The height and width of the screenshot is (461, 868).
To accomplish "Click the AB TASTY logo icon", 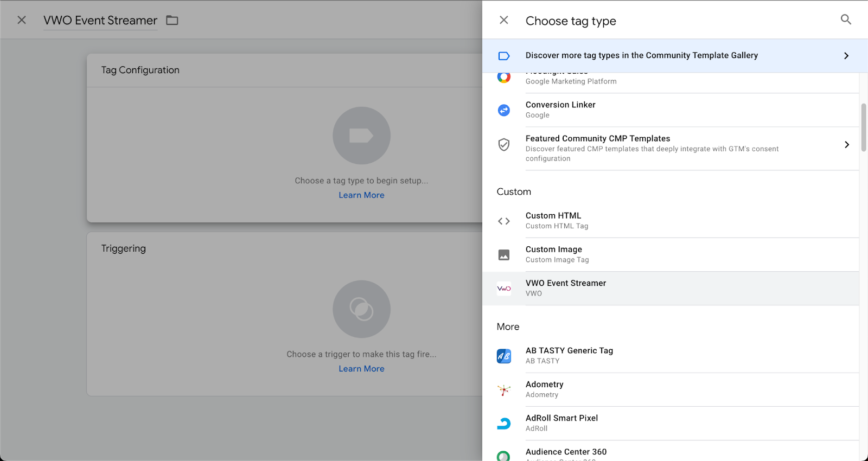I will 504,356.
